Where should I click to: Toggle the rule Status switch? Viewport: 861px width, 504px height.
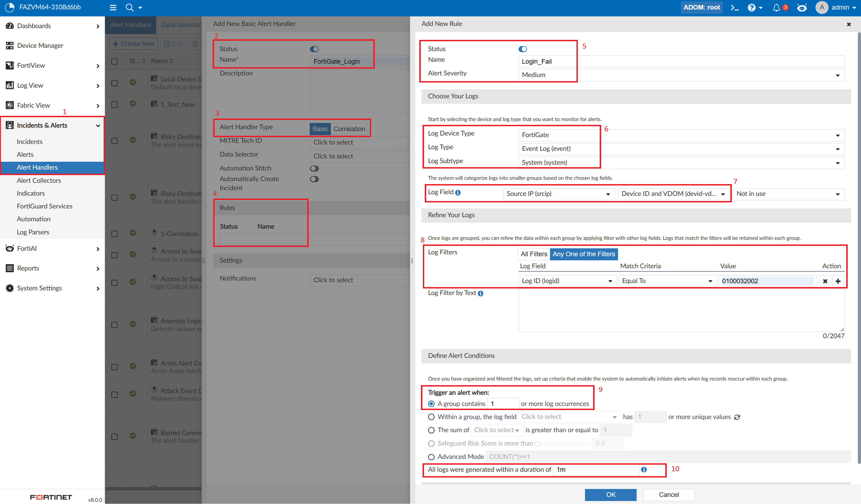click(x=523, y=49)
